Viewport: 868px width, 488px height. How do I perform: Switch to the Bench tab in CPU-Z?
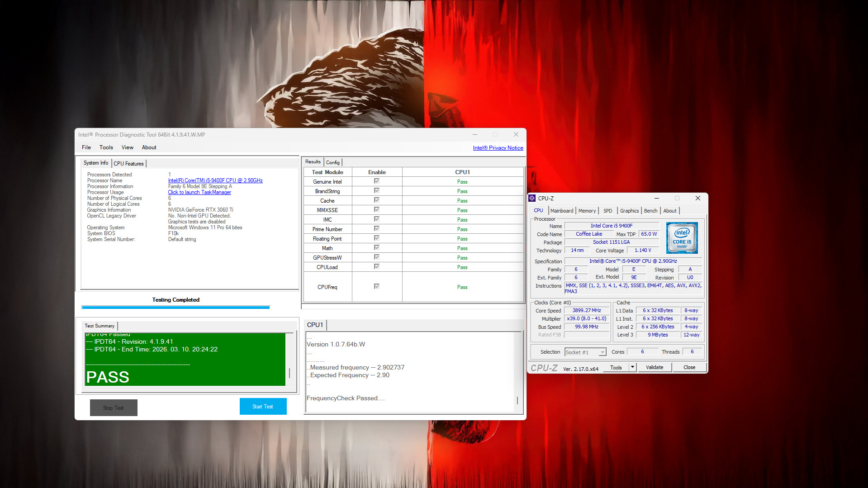click(x=651, y=211)
